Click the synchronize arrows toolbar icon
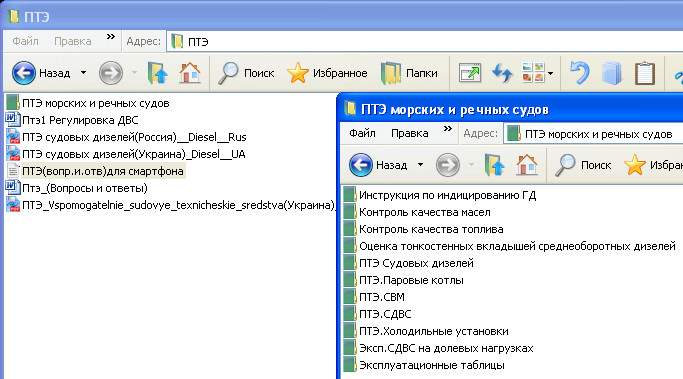The image size is (683, 379). pyautogui.click(x=502, y=73)
